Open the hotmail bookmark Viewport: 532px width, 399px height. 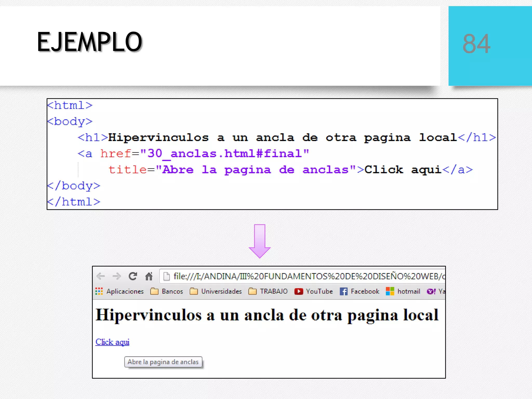(x=403, y=291)
